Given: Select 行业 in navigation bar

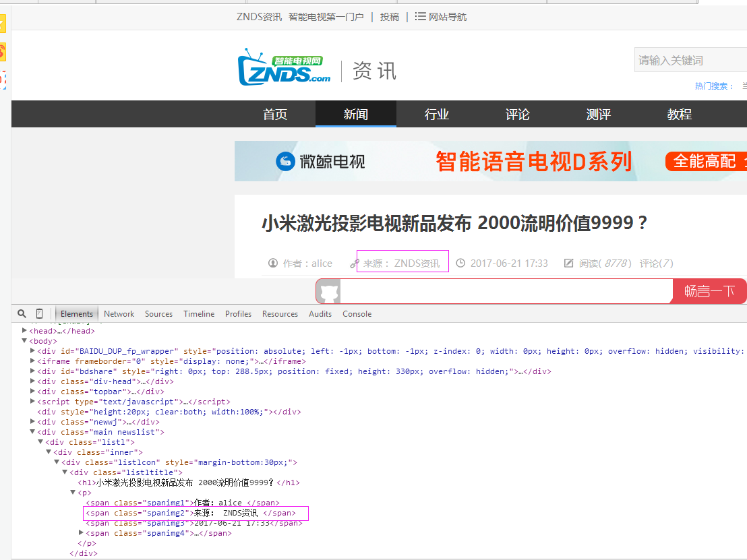Looking at the screenshot, I should [437, 115].
